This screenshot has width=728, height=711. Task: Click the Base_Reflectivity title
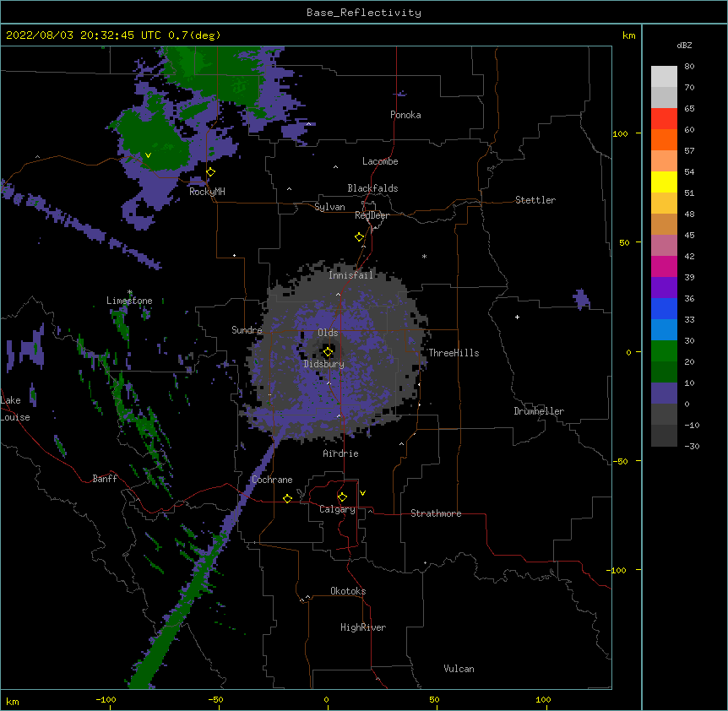pyautogui.click(x=364, y=13)
